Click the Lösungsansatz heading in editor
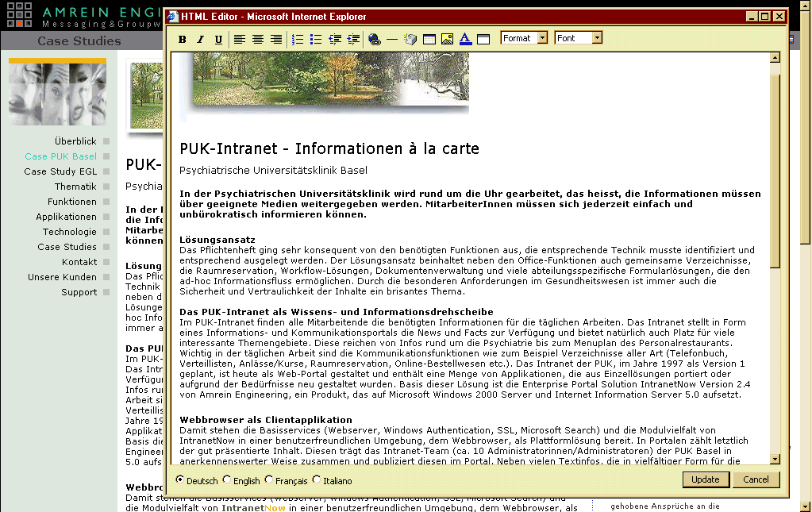The width and height of the screenshot is (812, 512). (217, 240)
